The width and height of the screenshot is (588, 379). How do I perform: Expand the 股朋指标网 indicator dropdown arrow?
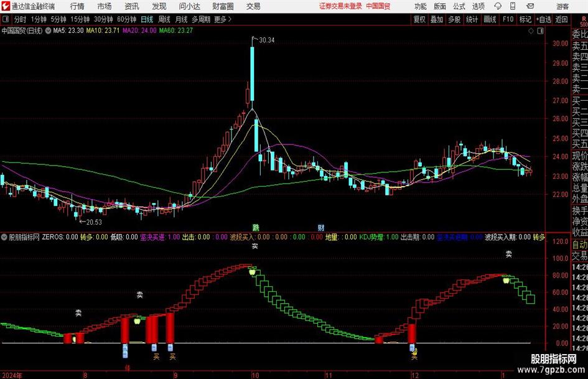[4, 237]
